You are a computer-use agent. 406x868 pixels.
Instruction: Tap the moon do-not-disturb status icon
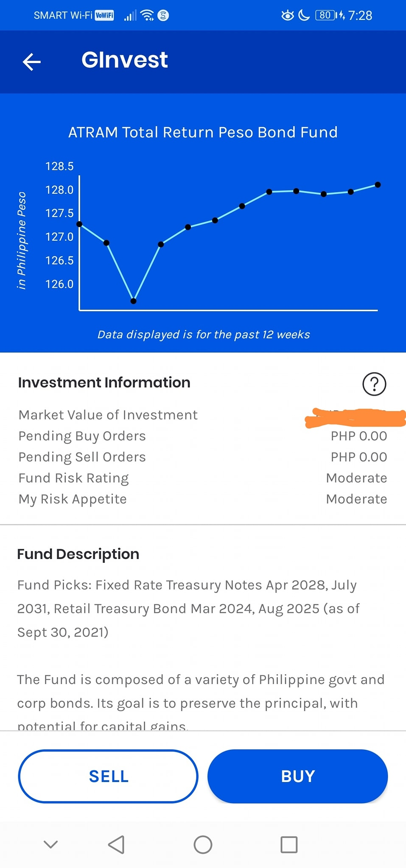click(x=304, y=15)
